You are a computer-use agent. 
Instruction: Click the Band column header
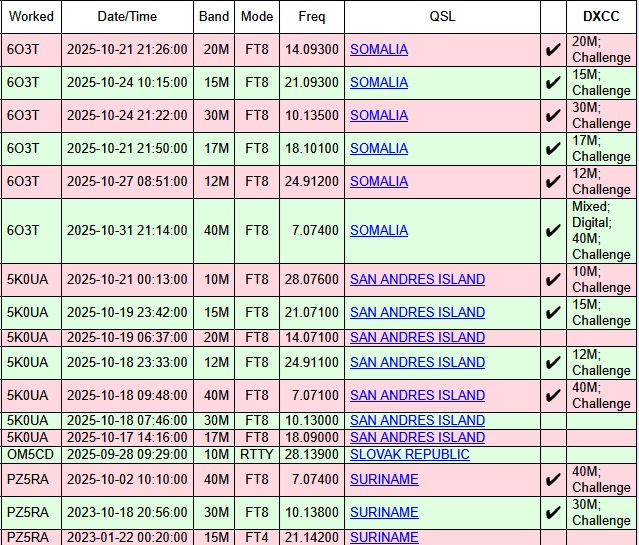(x=214, y=17)
